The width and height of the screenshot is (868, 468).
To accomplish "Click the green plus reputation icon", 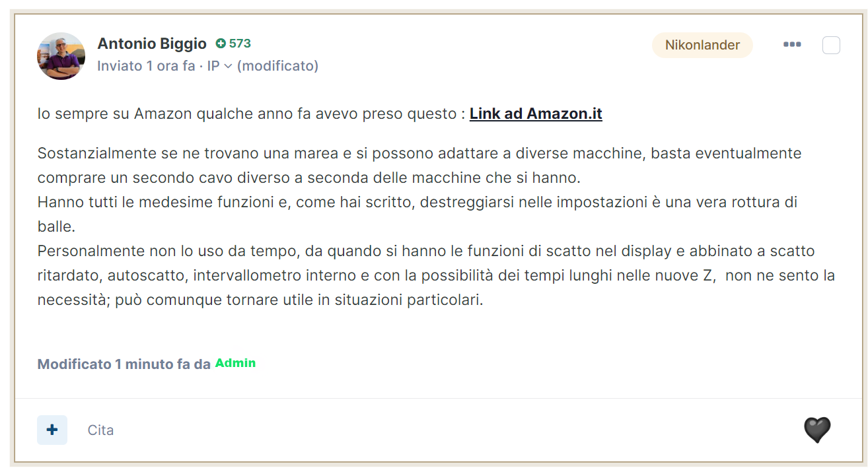I will [221, 44].
